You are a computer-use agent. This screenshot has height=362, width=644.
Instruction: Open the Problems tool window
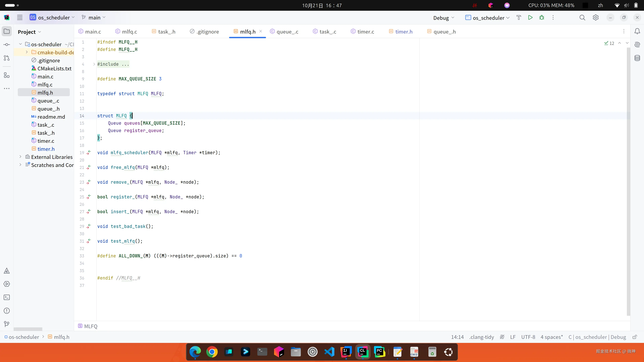click(x=7, y=311)
